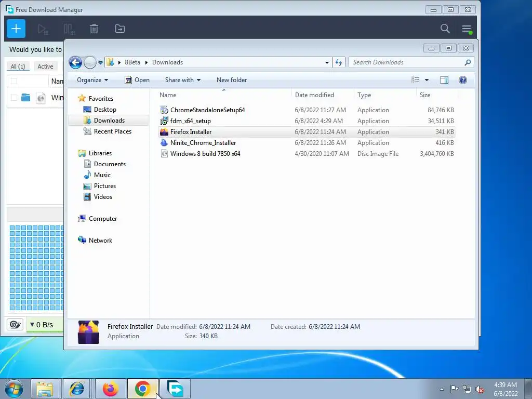Open the Windows Start orb
Screen dimensions: 532x399
14,389
